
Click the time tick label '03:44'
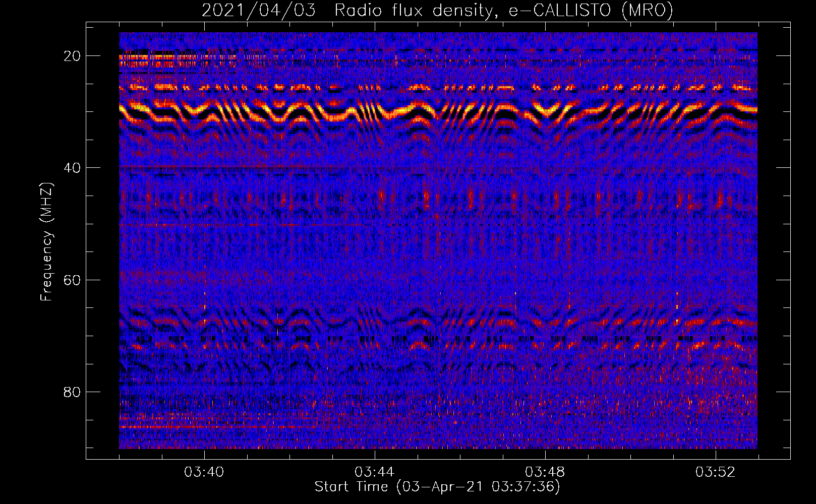(x=374, y=472)
